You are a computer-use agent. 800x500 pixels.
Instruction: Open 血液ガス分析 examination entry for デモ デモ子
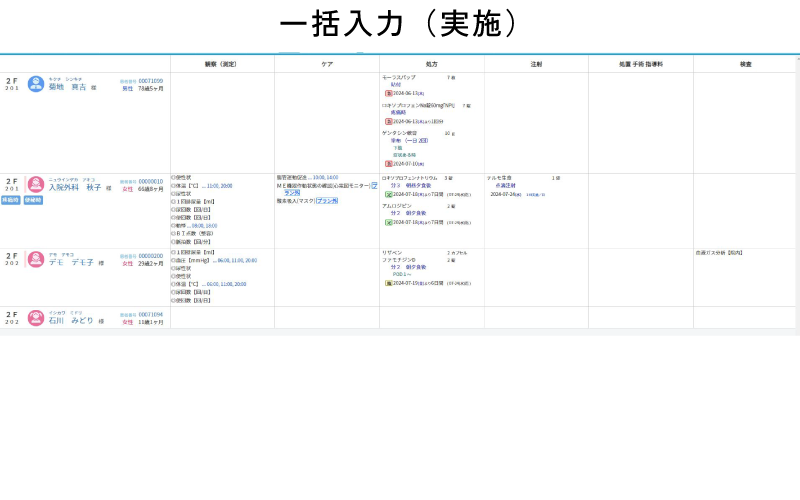(x=720, y=253)
